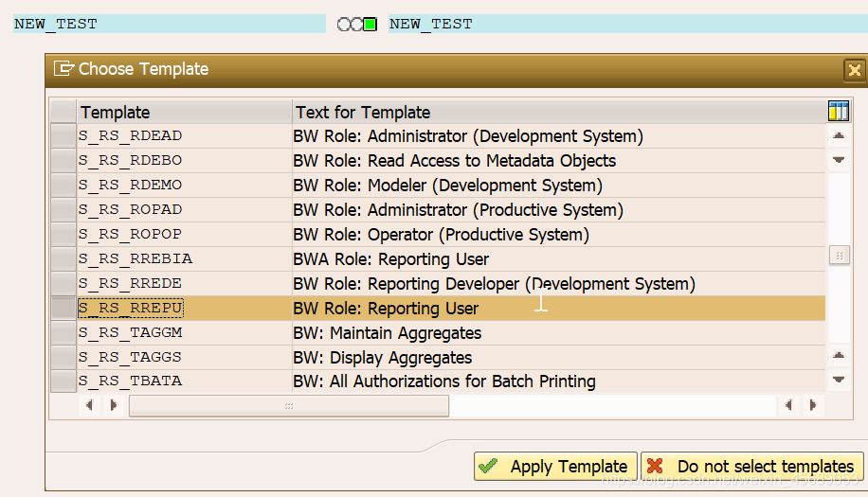
Task: Select row marker for S_RS_ROPOP
Action: [x=63, y=235]
